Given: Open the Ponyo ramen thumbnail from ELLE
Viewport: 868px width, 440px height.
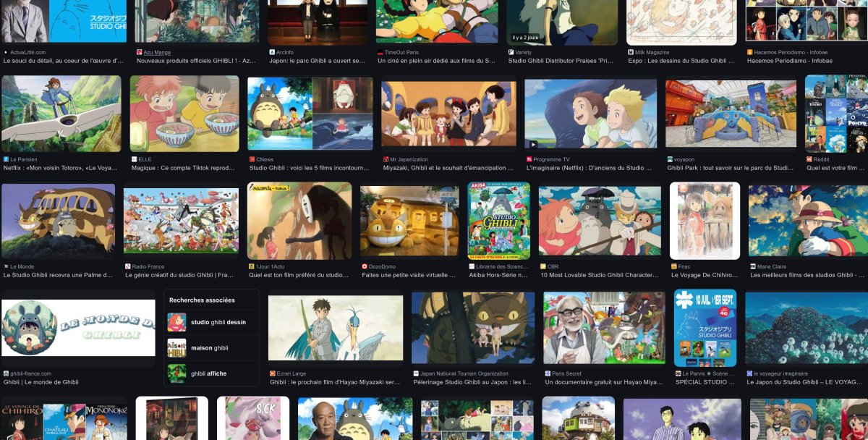Looking at the screenshot, I should pyautogui.click(x=184, y=113).
